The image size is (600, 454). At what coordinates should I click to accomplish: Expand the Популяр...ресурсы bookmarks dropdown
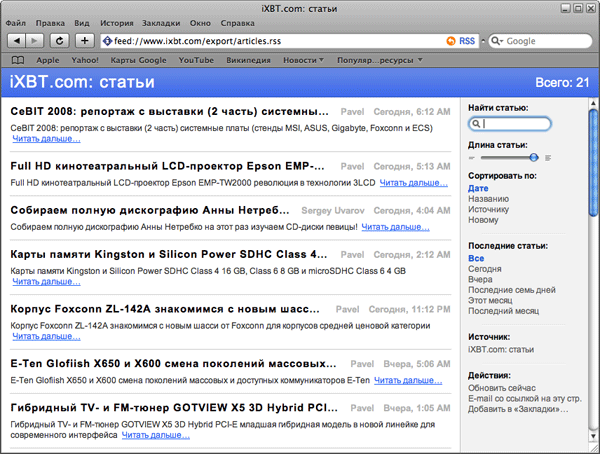point(380,60)
